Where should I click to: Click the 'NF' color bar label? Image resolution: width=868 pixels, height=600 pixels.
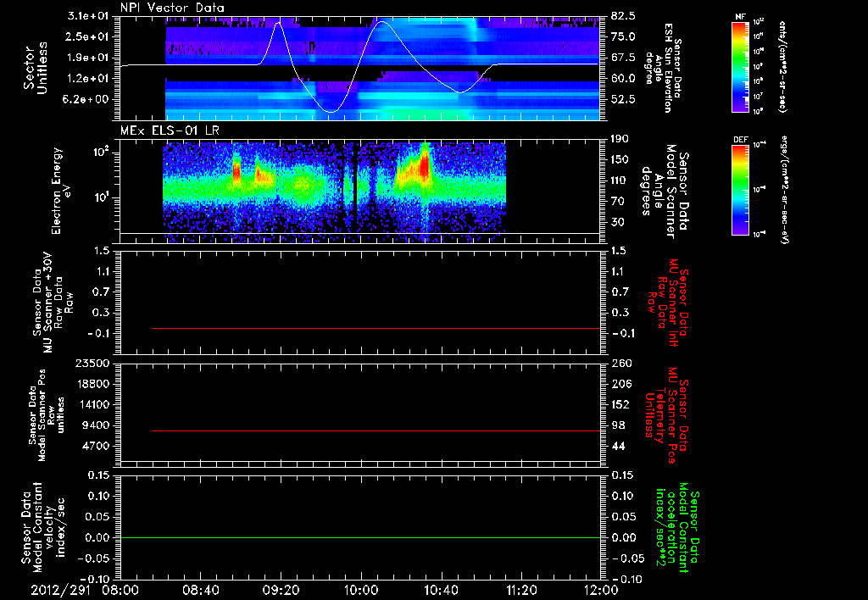click(x=740, y=17)
